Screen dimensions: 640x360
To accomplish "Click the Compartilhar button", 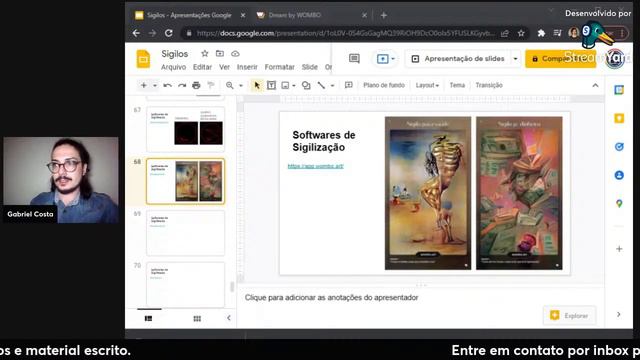I will coord(560,59).
